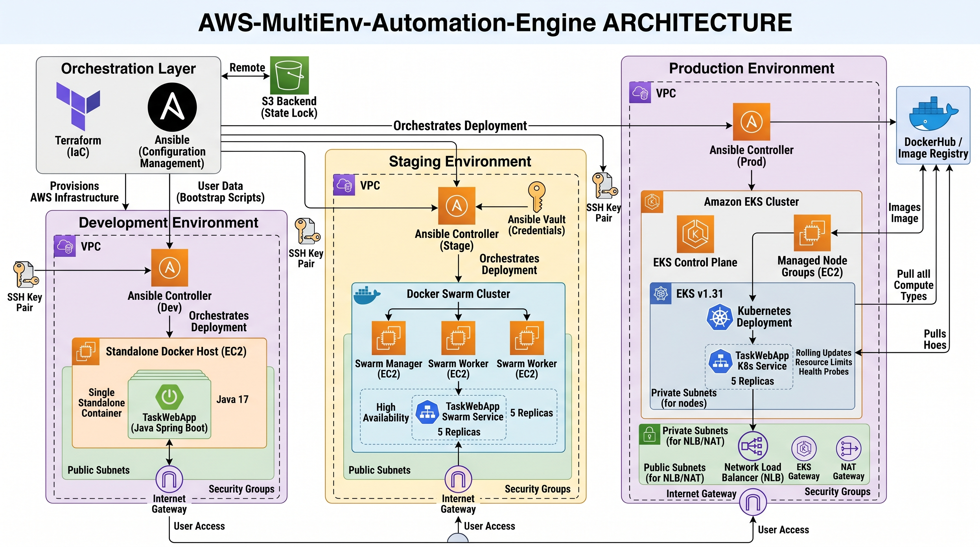Select the far-left SSH Key Pair icon
Viewport: 980px width, 547px height.
(26, 275)
